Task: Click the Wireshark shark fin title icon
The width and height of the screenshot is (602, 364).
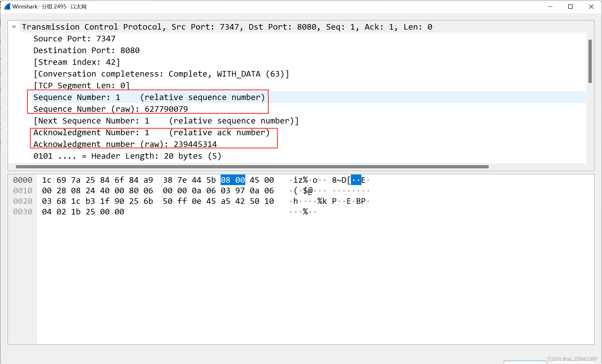Action: [x=7, y=6]
